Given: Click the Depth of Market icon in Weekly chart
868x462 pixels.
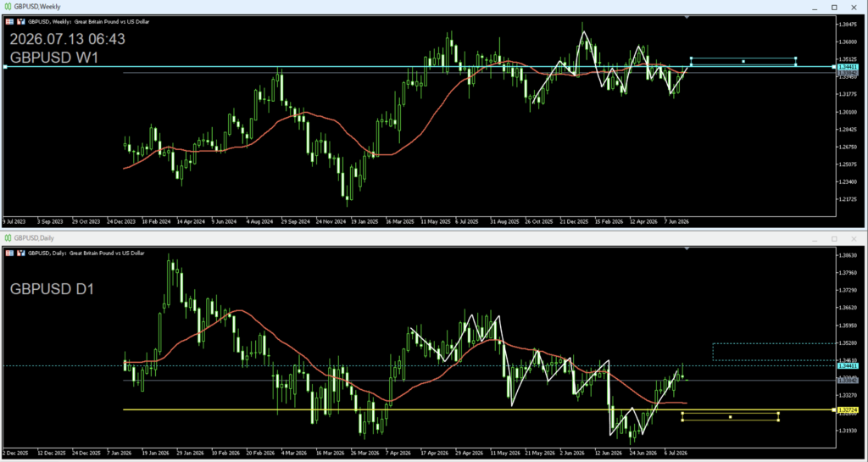Looking at the screenshot, I should pyautogui.click(x=10, y=21).
